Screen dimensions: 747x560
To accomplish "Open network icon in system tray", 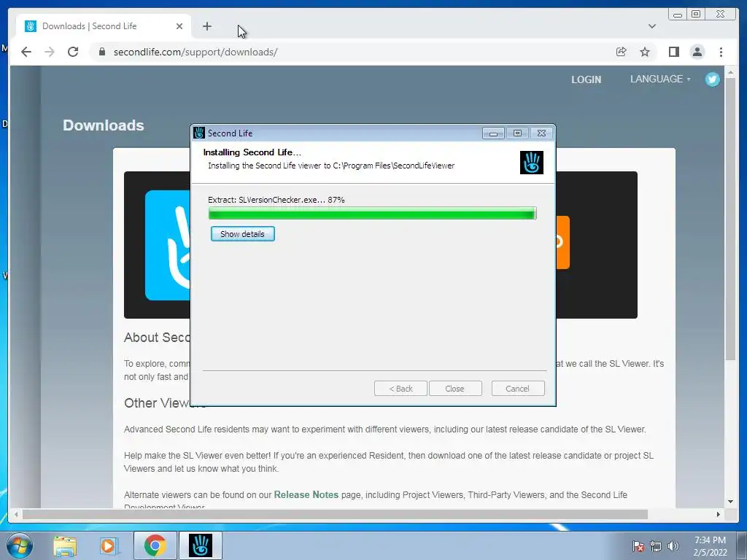I will click(656, 546).
